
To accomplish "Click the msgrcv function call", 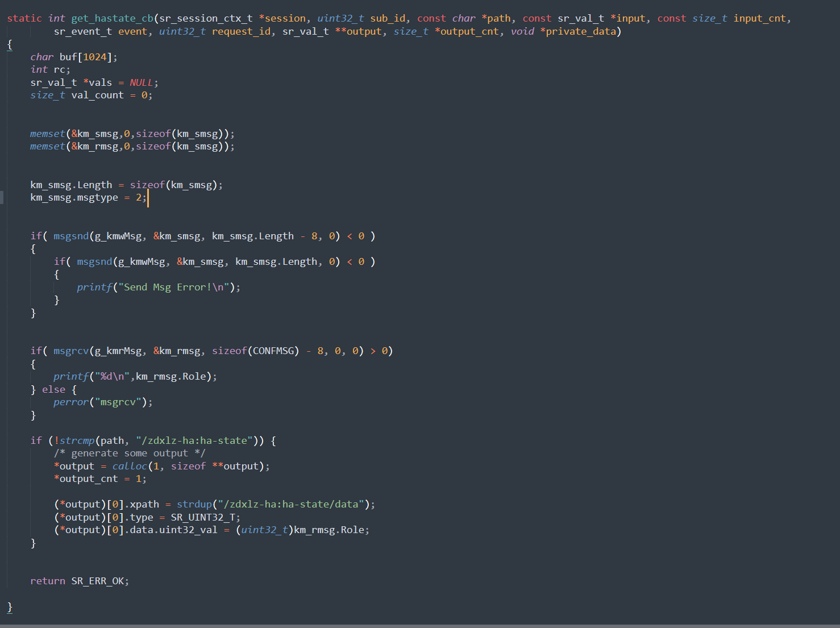I will tap(70, 351).
